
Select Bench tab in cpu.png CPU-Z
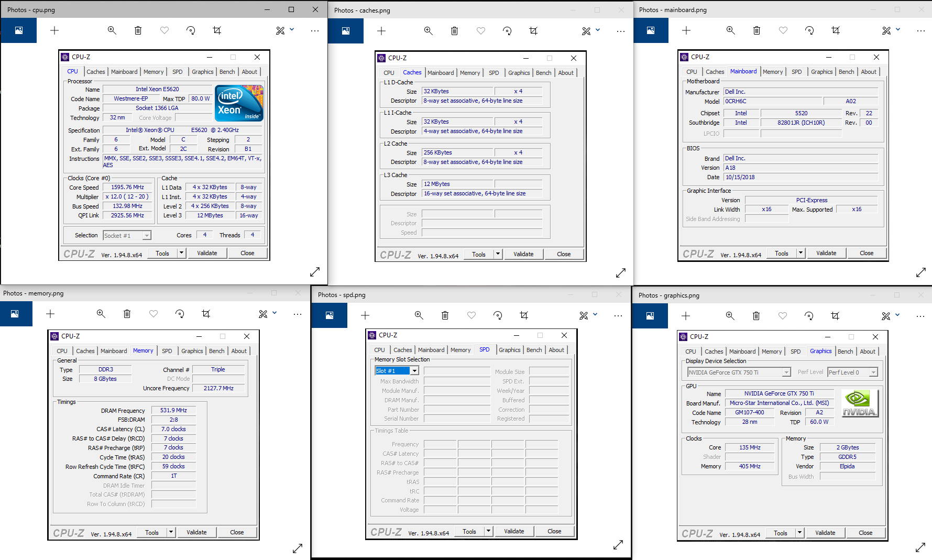[227, 72]
